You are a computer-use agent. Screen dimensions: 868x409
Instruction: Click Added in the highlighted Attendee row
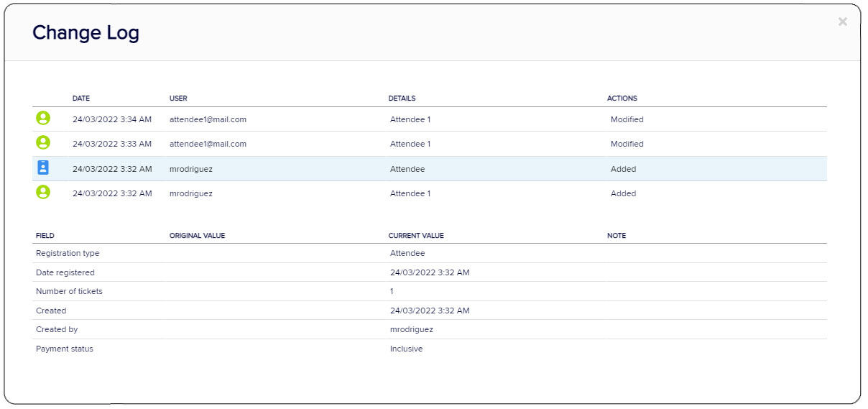623,169
